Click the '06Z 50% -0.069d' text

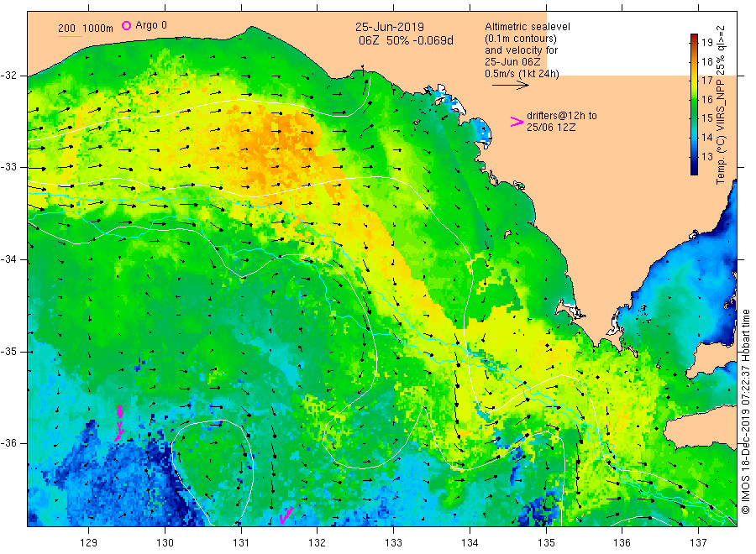point(406,41)
